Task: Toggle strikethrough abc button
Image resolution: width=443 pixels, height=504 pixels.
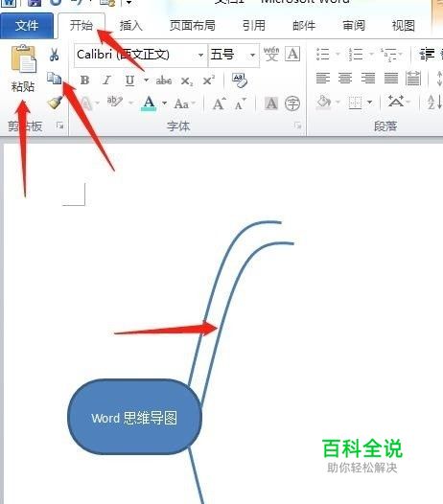Action: (164, 80)
